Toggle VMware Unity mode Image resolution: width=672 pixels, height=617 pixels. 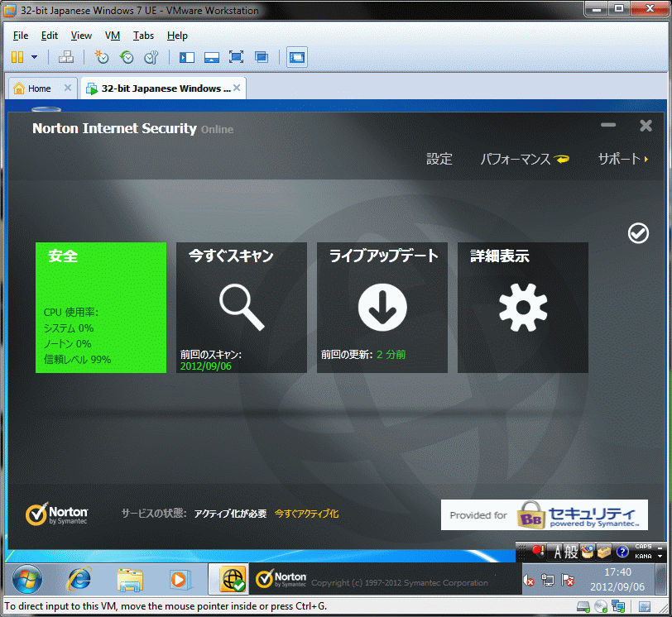point(261,57)
